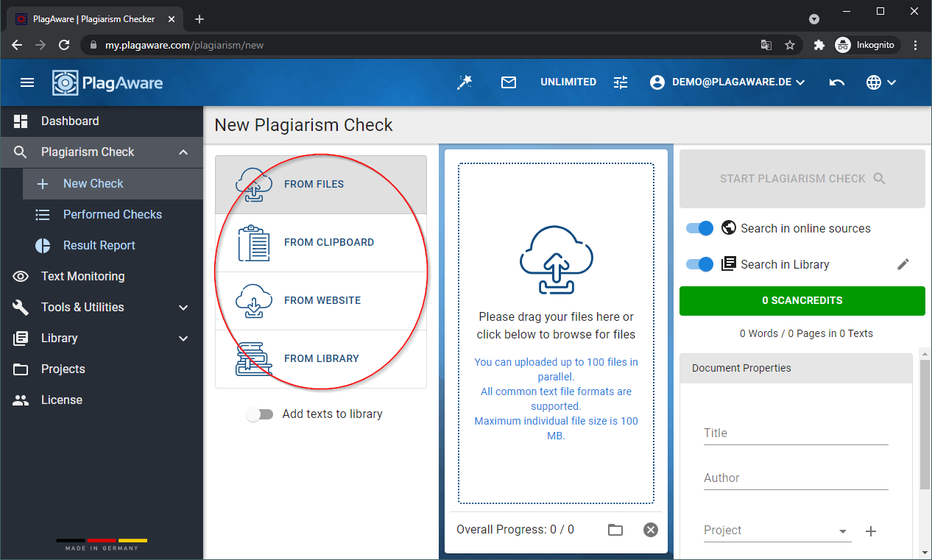Open the hamburger navigation menu
The width and height of the screenshot is (932, 560).
(x=27, y=82)
